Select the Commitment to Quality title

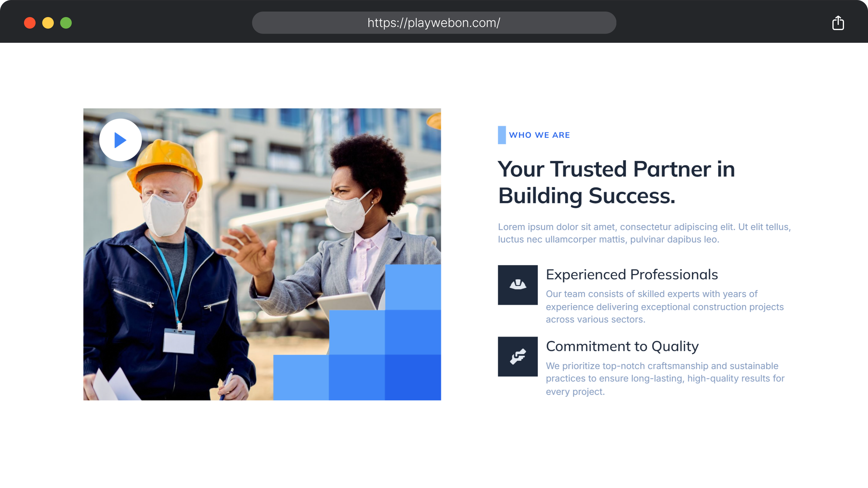(x=622, y=346)
